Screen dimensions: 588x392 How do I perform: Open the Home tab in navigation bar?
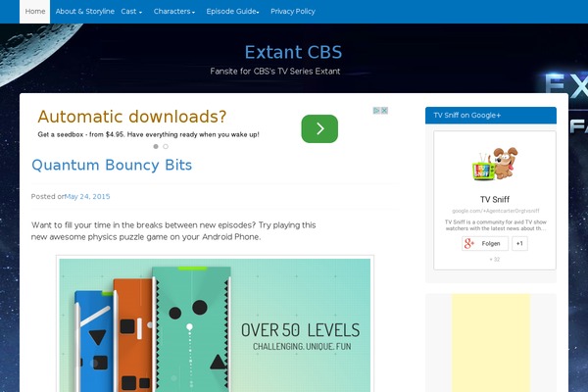point(35,12)
